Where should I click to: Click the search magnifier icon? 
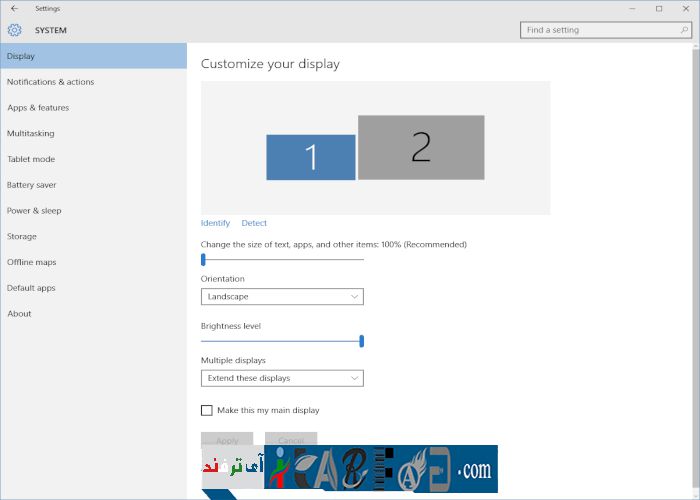[x=685, y=30]
